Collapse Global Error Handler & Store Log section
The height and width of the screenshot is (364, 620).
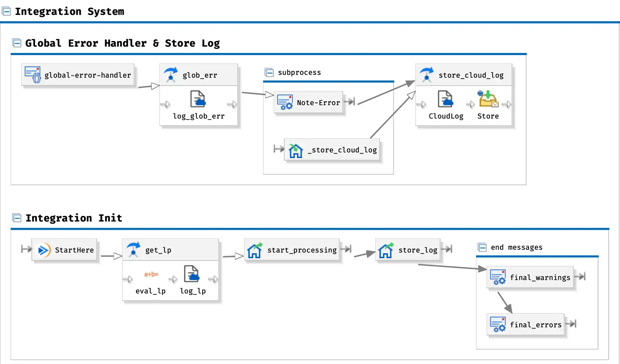(x=17, y=43)
